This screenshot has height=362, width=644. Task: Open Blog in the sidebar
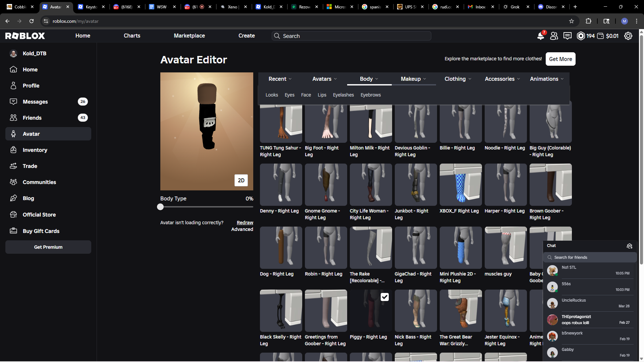(x=48, y=198)
